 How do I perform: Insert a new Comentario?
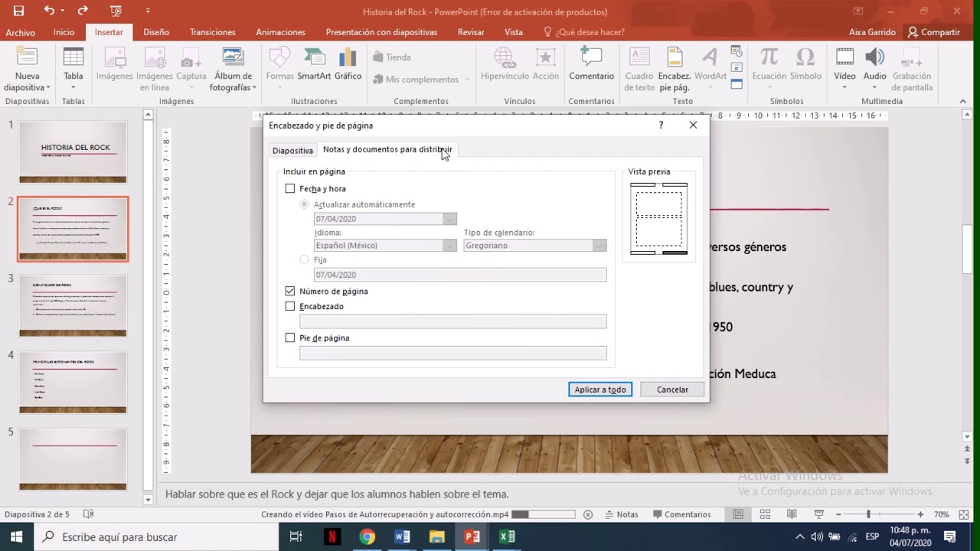click(591, 64)
